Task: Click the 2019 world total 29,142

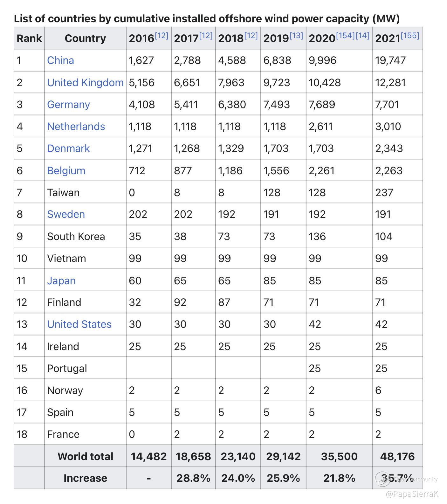Action: (x=283, y=457)
